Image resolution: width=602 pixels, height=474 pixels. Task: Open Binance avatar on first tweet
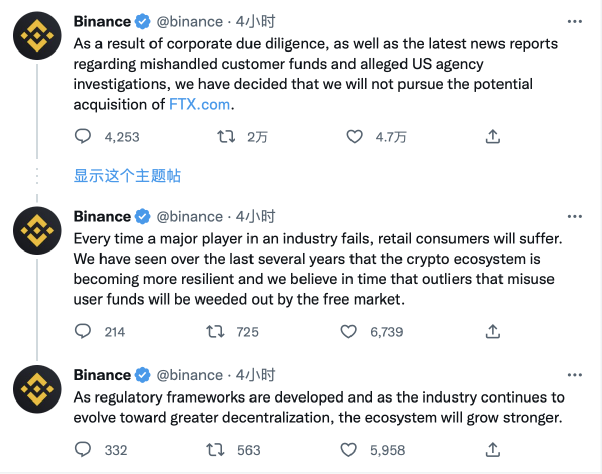point(39,40)
